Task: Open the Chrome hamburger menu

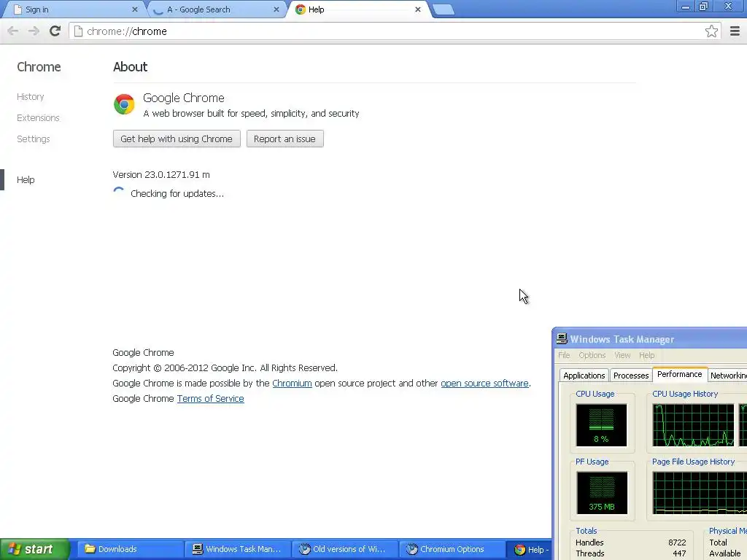Action: pyautogui.click(x=735, y=31)
